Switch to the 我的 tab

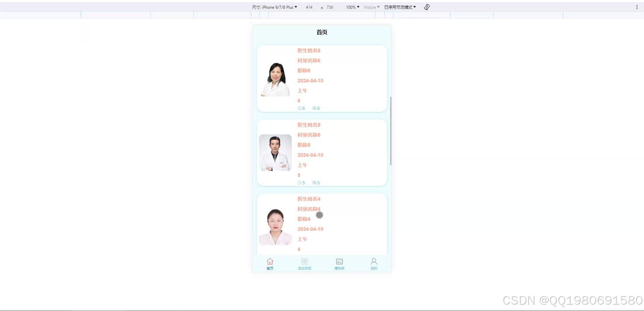374,264
